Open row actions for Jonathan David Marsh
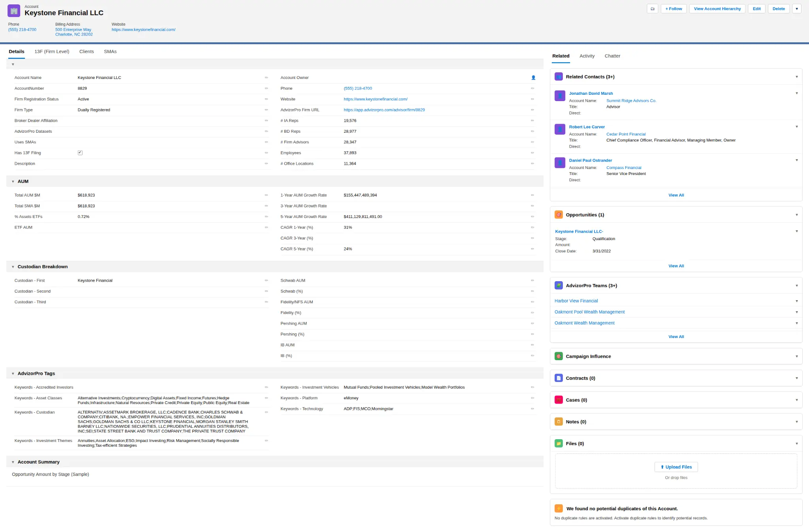The image size is (809, 532). [797, 93]
